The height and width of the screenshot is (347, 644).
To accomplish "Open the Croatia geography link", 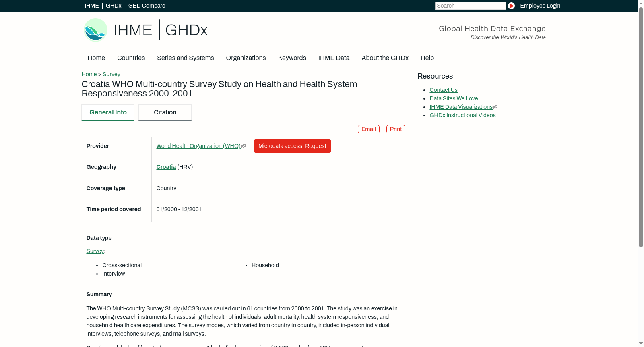I will (x=166, y=167).
